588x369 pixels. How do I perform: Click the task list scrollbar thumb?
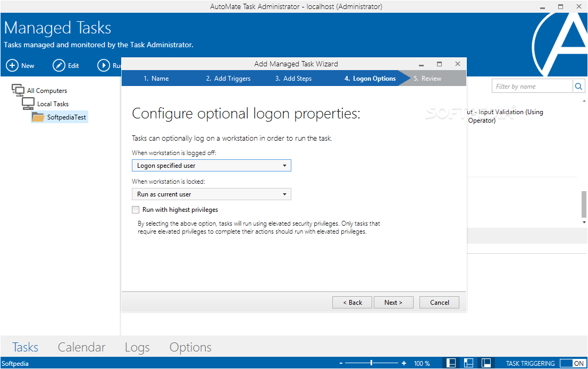pyautogui.click(x=584, y=204)
